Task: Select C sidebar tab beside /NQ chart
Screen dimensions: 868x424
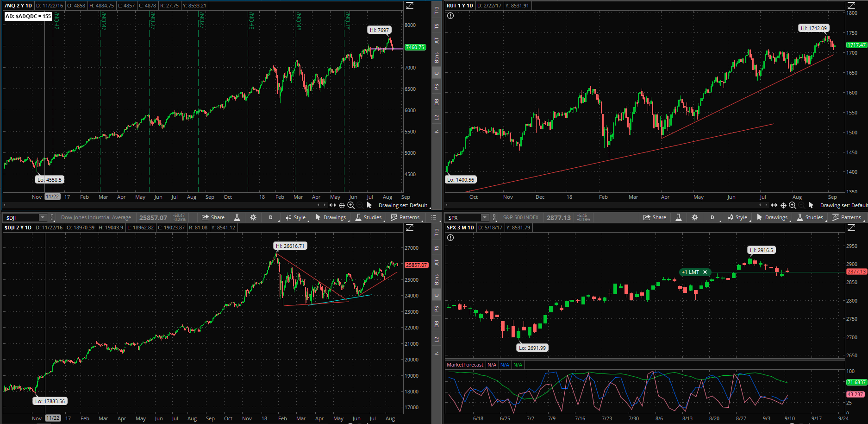Action: (x=437, y=73)
